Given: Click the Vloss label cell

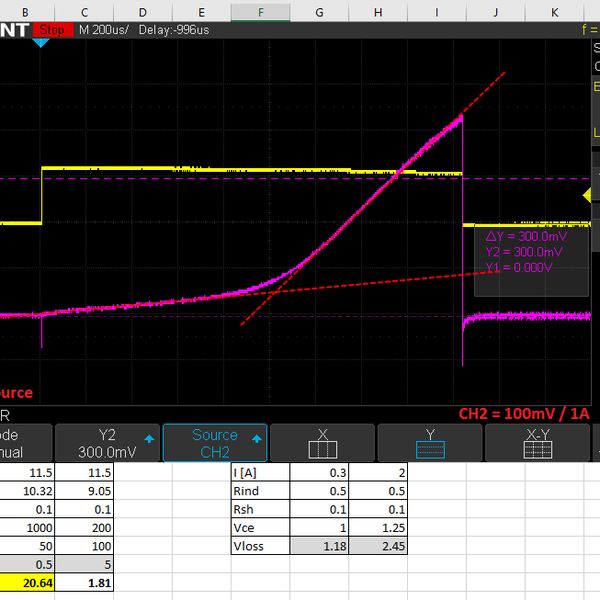Looking at the screenshot, I should point(259,544).
